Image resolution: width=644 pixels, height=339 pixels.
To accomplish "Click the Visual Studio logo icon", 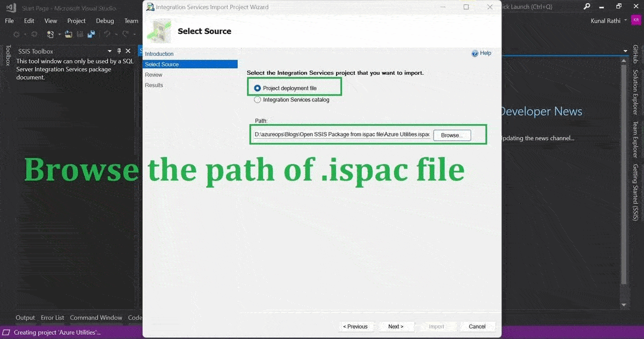I will tap(11, 8).
